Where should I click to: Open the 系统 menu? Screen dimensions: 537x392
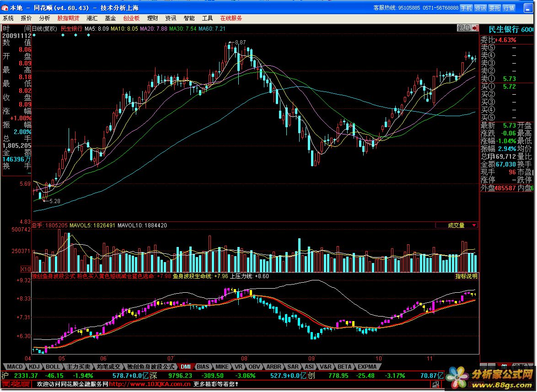[8, 18]
